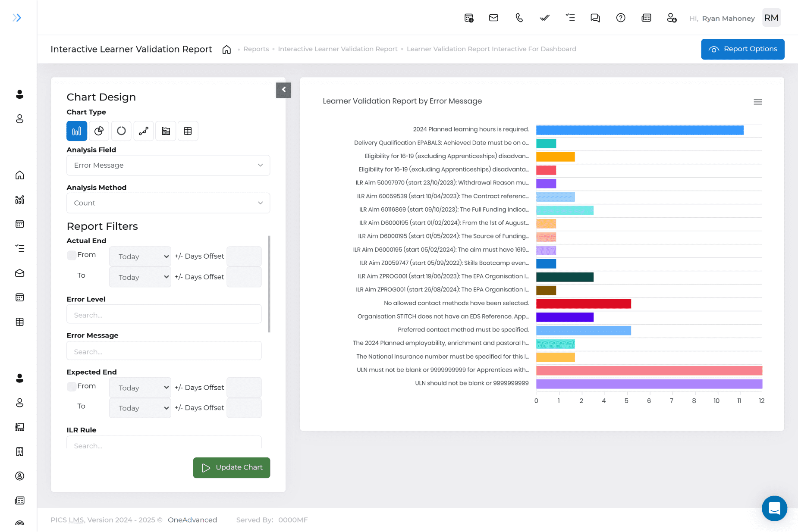
Task: Select the table chart type icon
Action: tap(188, 131)
